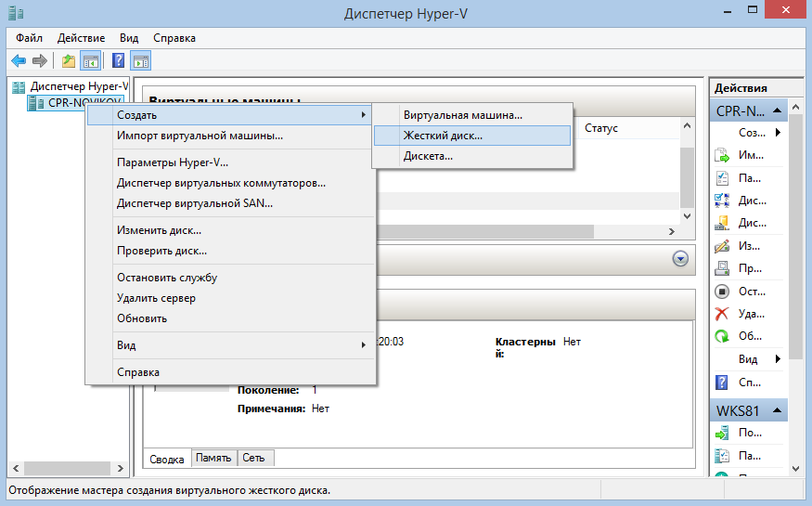Image resolution: width=812 pixels, height=506 pixels.
Task: Click the Up one level folder icon
Action: pos(68,61)
